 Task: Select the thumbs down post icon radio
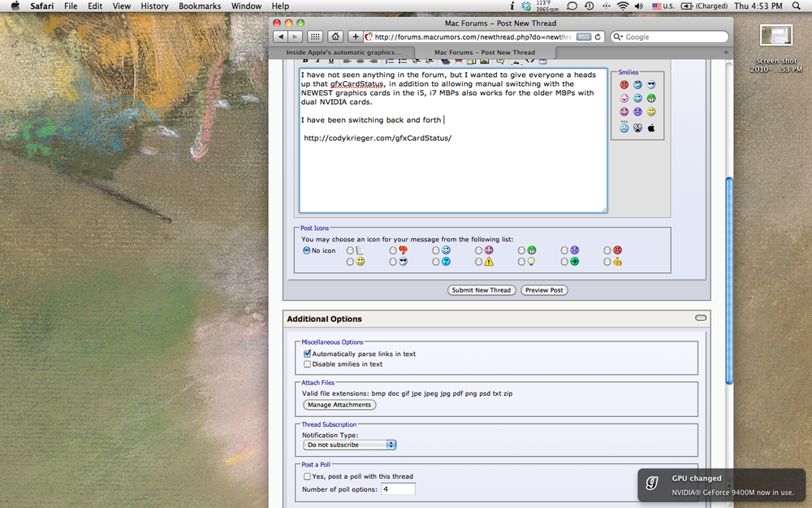pyautogui.click(x=393, y=250)
